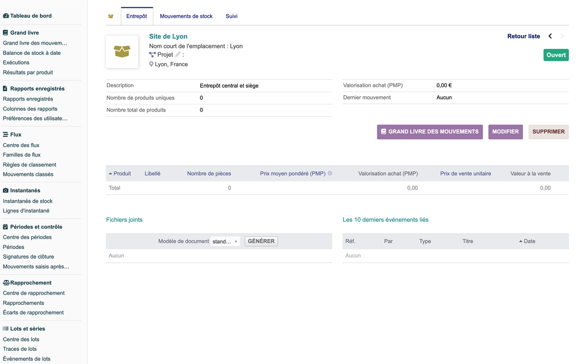This screenshot has width=588, height=364.
Task: Open Centre des périodes
Action: pos(27,237)
